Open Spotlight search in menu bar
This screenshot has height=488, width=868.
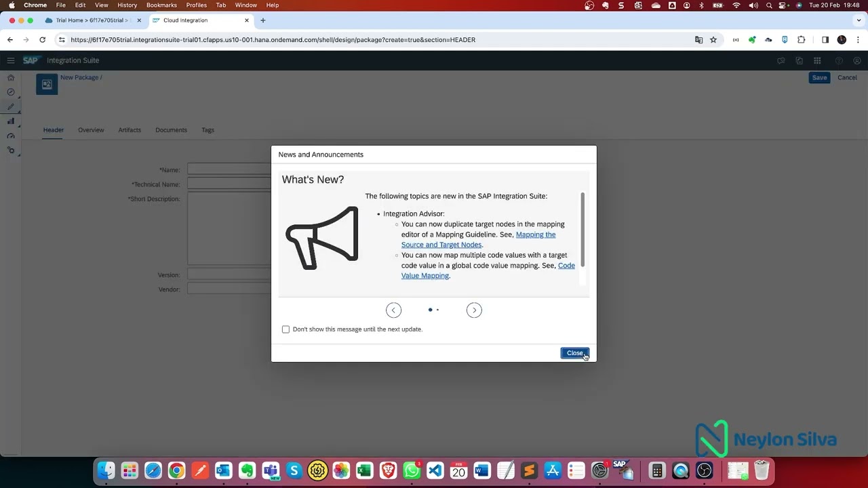click(x=769, y=5)
